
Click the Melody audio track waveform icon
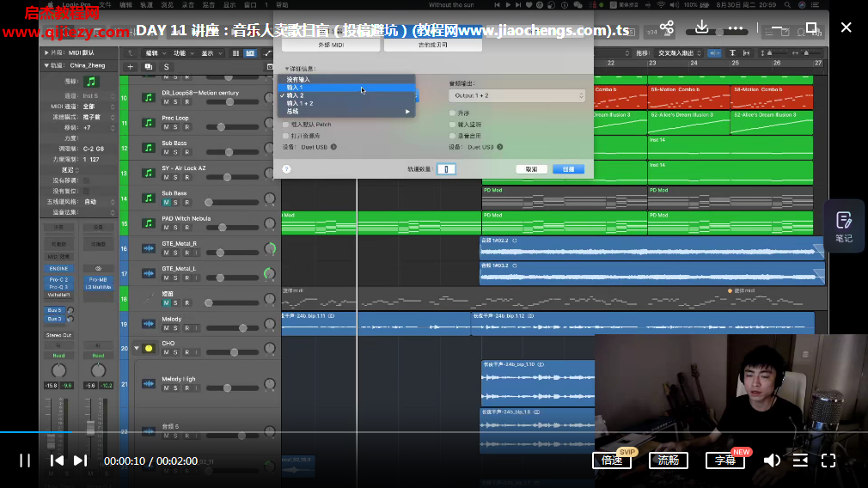[148, 324]
